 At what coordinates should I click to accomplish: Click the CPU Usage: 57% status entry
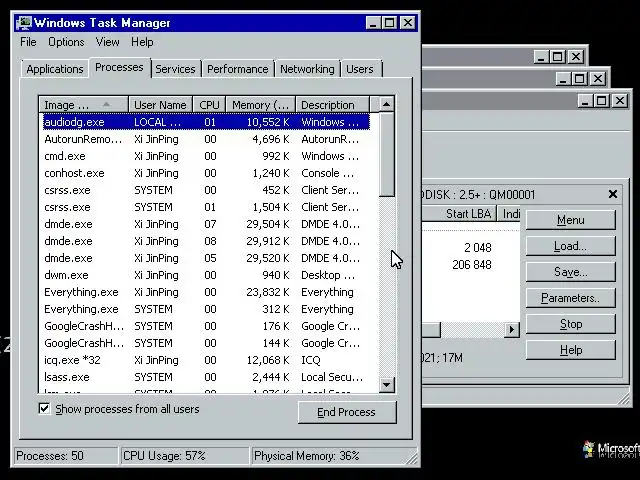click(184, 456)
